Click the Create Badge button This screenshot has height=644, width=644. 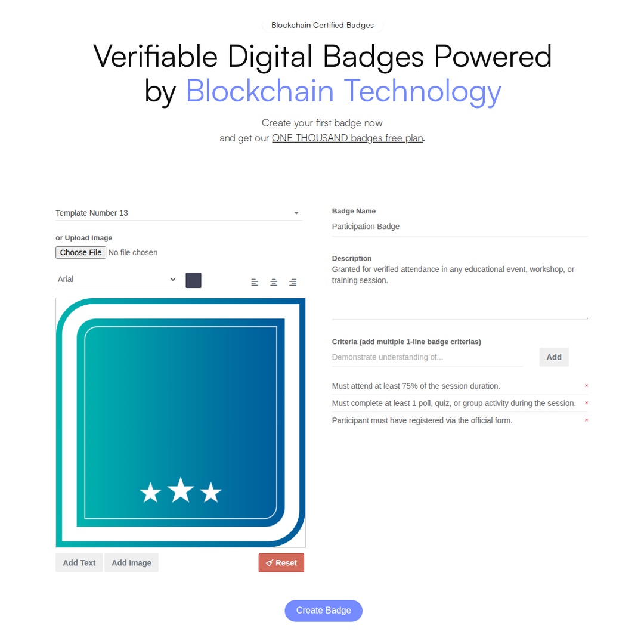tap(323, 611)
